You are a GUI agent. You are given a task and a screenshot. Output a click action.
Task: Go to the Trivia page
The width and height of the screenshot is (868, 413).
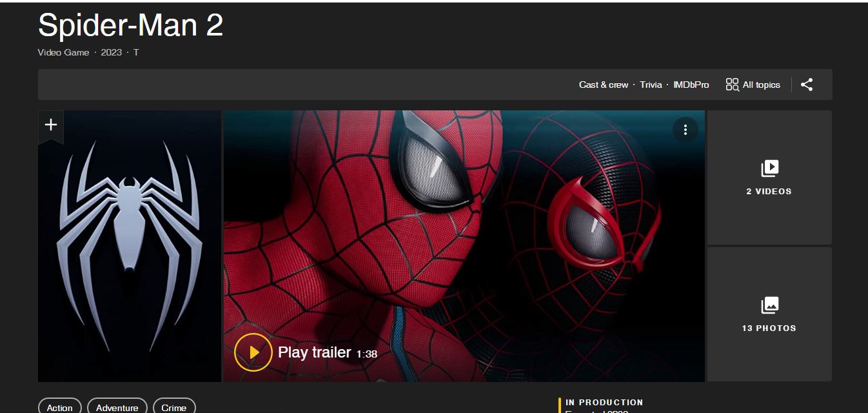[651, 85]
